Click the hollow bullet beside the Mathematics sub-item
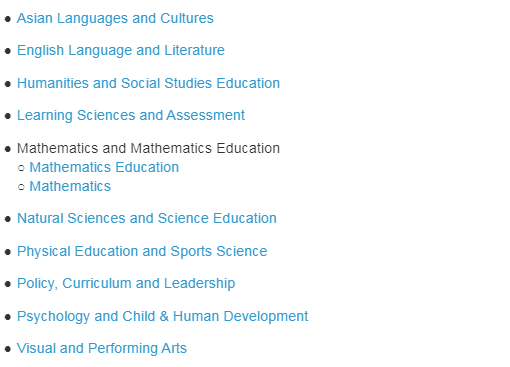This screenshot has width=510, height=367. coord(21,187)
